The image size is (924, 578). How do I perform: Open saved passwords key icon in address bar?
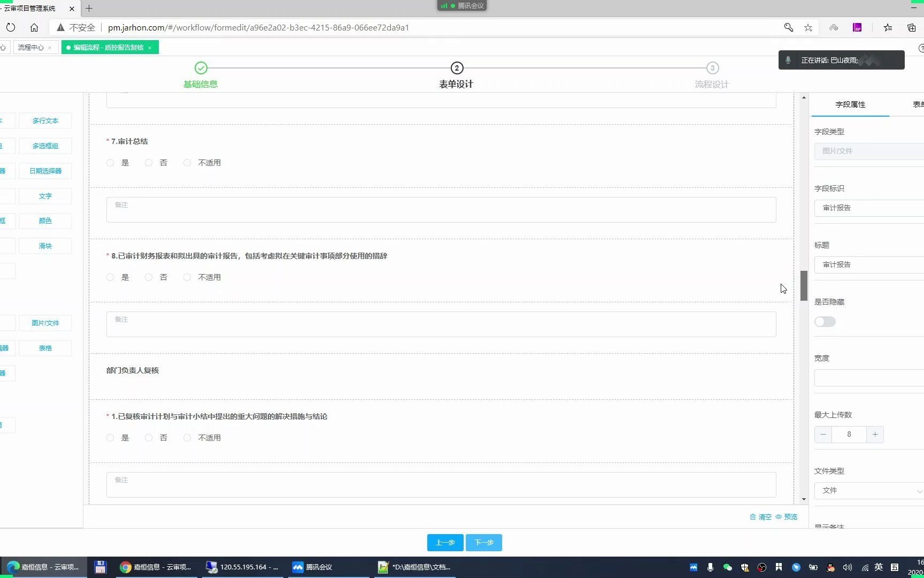788,27
